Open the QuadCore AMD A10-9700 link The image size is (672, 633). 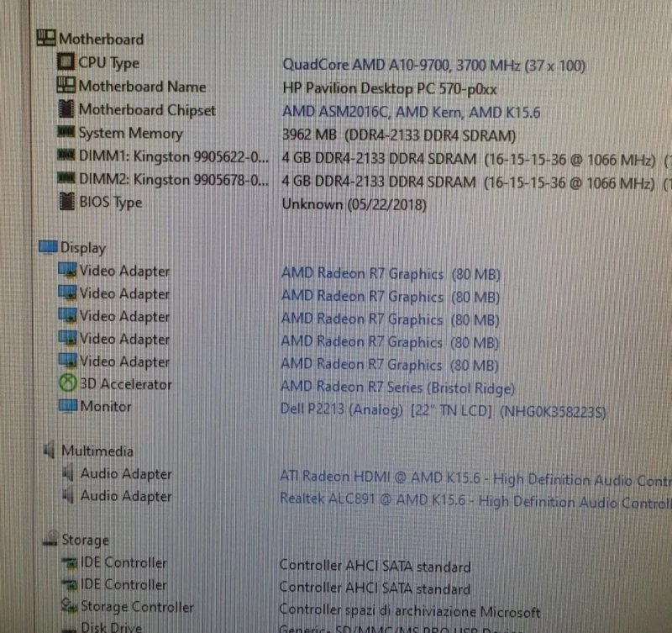pyautogui.click(x=433, y=66)
